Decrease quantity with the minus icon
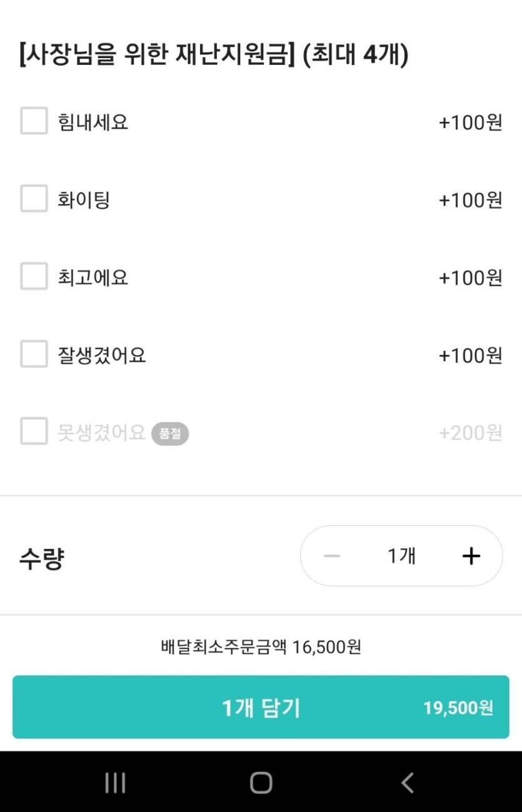Screen dimensions: 522x812 [332, 556]
